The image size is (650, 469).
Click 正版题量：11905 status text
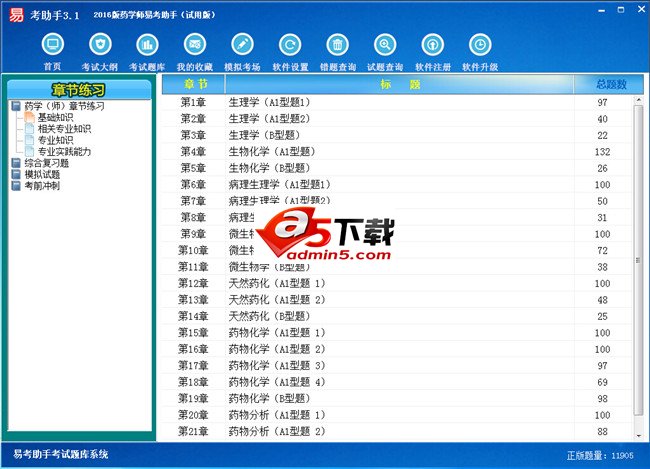pos(600,455)
